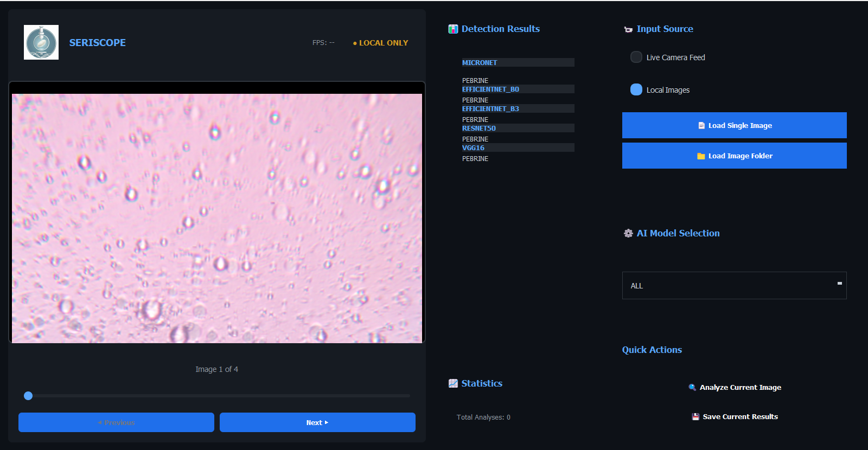Click the EFFICIENTNET_B3 model label
Viewport: 868px width, 450px height.
[490, 108]
